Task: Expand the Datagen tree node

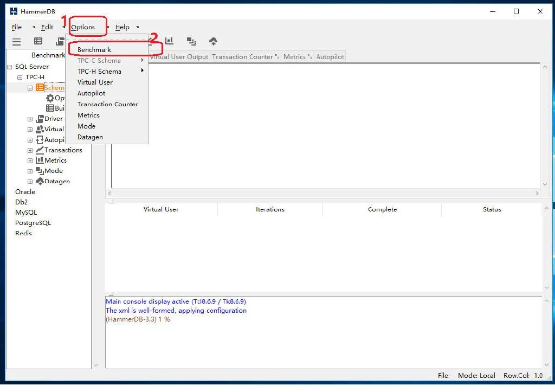Action: click(30, 182)
